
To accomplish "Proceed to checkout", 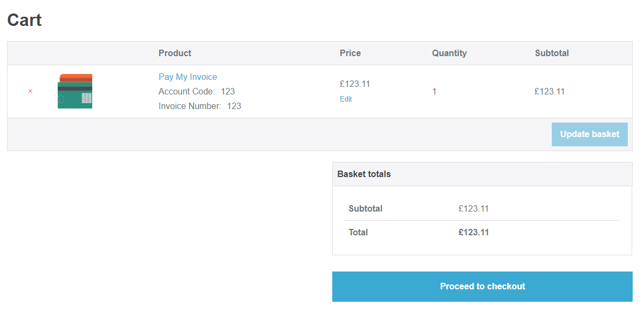I will (x=482, y=287).
